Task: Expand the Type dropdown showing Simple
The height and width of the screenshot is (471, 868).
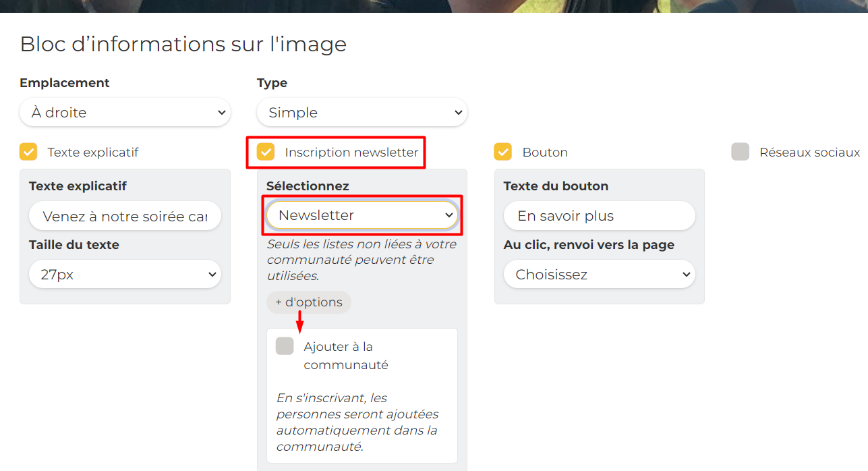Action: click(361, 113)
